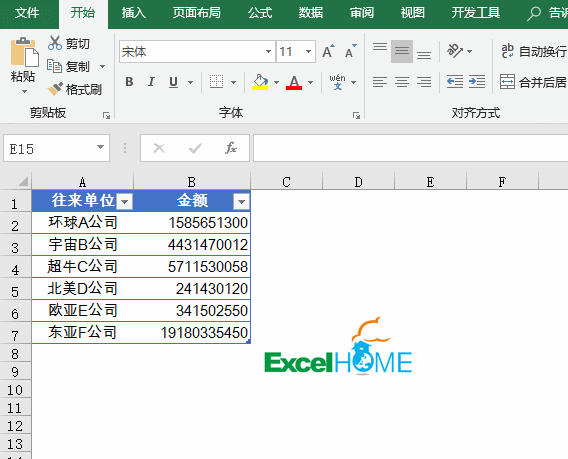Open clipboard group dialog launcher

coord(106,116)
